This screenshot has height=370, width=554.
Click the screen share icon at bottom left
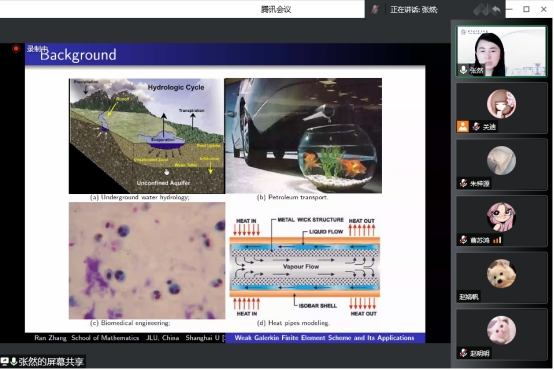point(5,361)
